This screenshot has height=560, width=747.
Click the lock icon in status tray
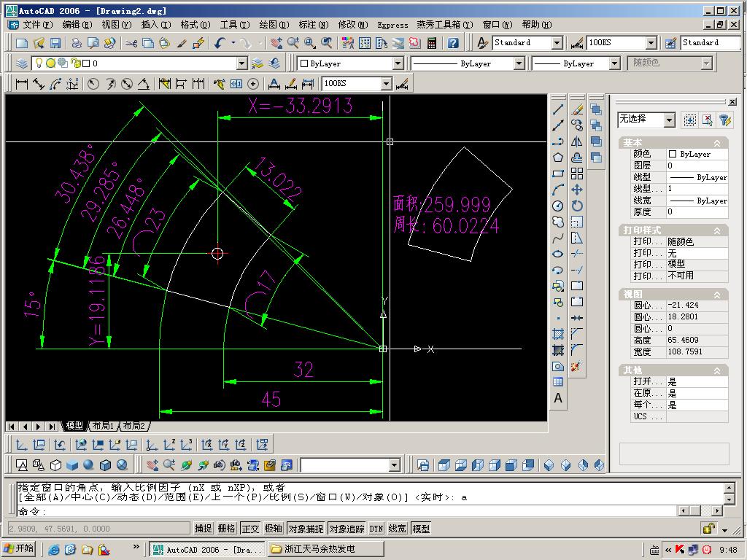[708, 529]
